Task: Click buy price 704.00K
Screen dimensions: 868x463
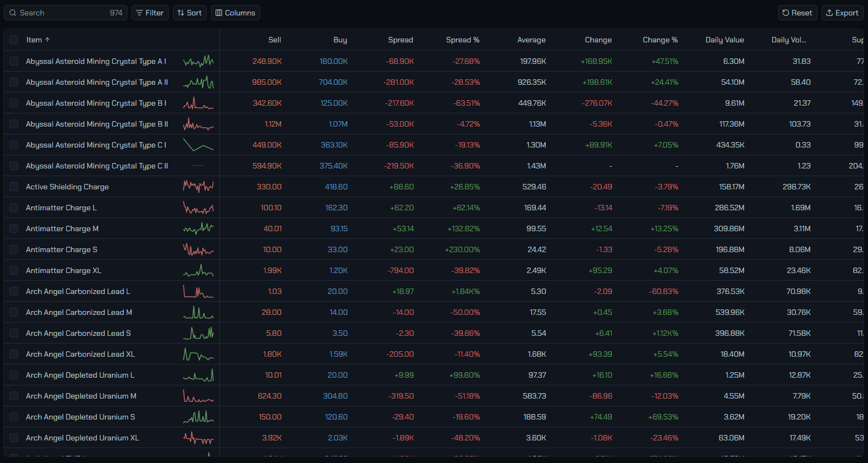Action: pyautogui.click(x=333, y=82)
